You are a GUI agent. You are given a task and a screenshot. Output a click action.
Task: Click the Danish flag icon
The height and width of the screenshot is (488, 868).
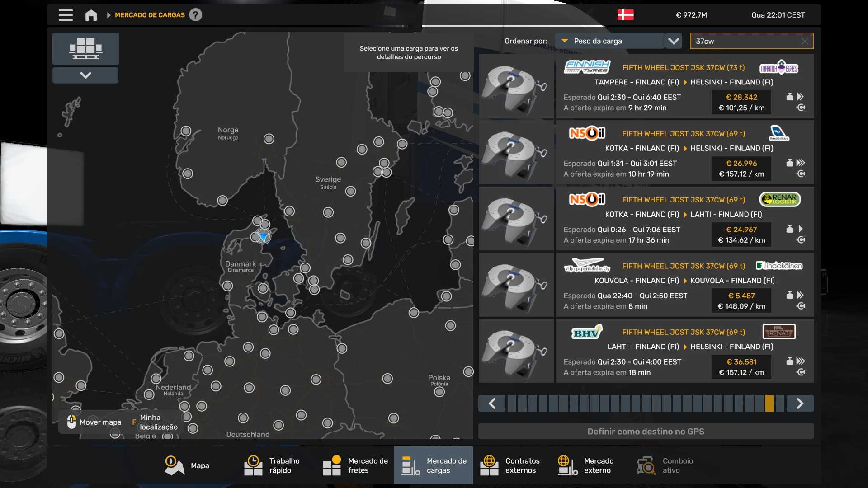pos(625,15)
